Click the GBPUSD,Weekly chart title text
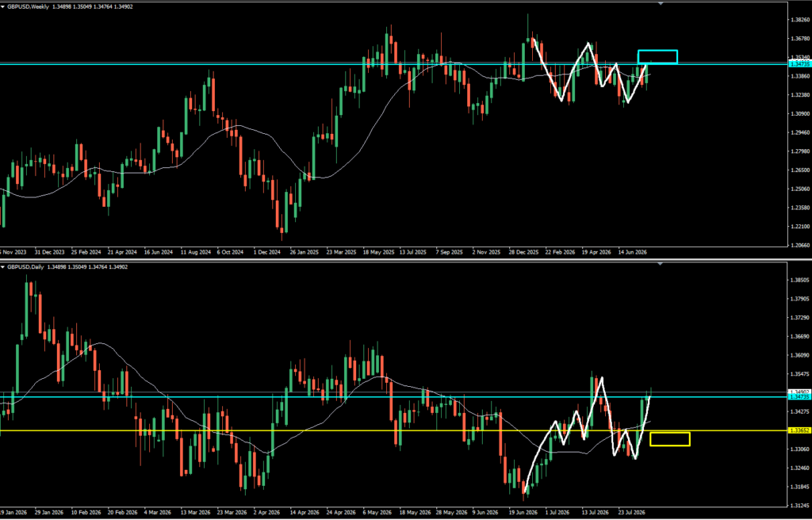 tap(27, 7)
